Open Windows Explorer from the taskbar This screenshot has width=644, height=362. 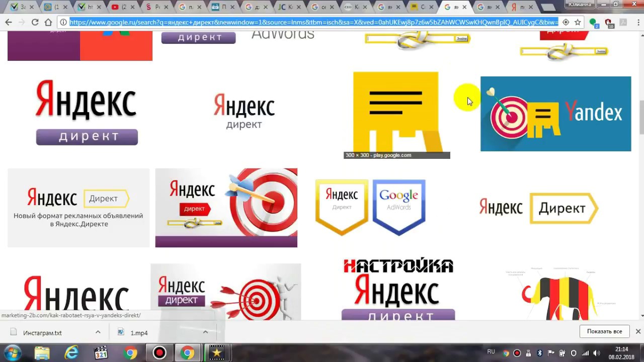pyautogui.click(x=42, y=353)
